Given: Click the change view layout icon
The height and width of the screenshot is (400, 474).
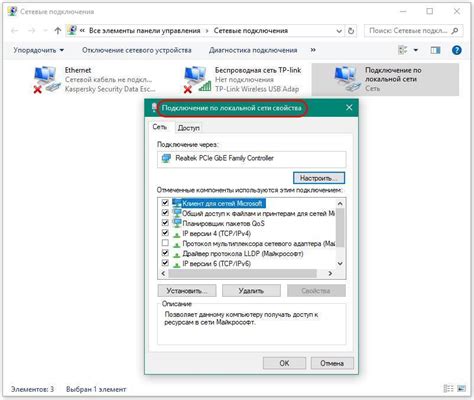Looking at the screenshot, I should 403,50.
